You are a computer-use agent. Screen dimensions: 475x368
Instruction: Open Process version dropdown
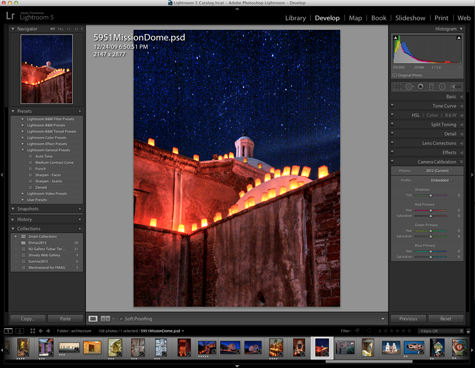439,171
